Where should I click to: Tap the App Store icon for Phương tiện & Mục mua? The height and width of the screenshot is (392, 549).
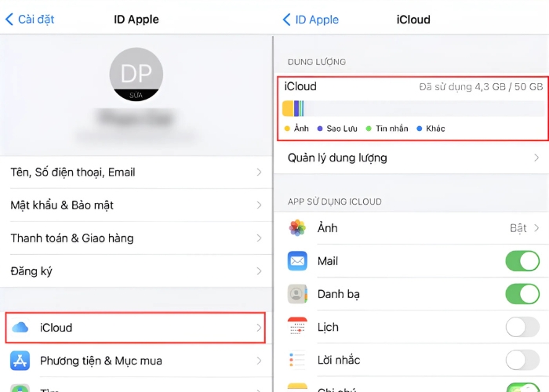coord(20,361)
